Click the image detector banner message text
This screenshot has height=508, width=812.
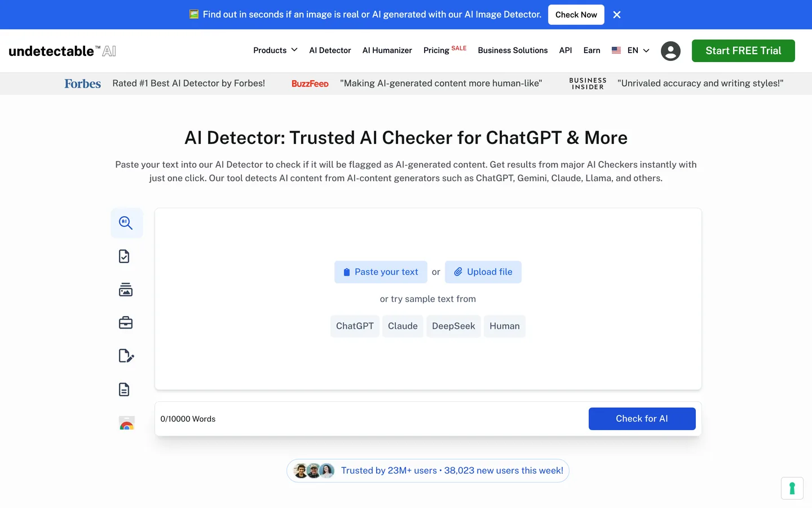click(372, 15)
